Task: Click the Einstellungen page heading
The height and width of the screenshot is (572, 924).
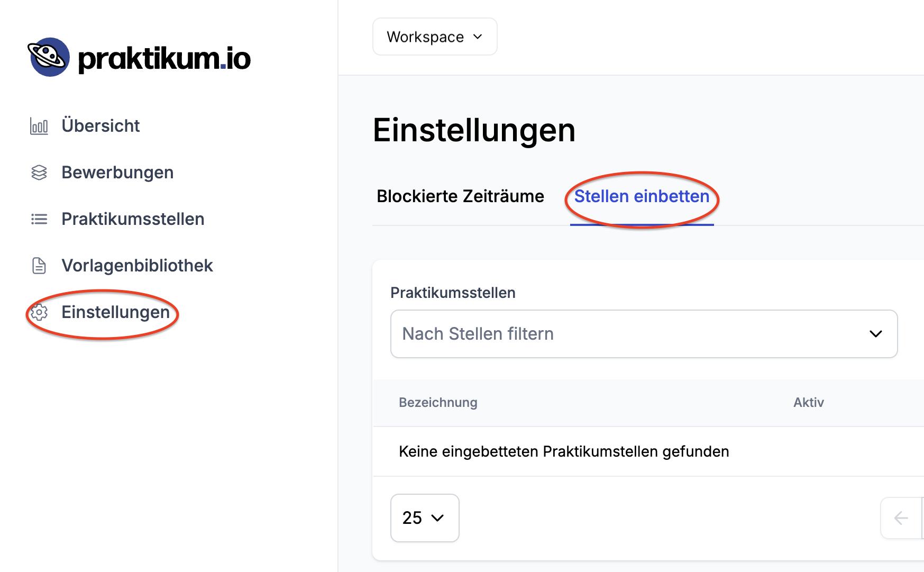Action: pyautogui.click(x=474, y=131)
